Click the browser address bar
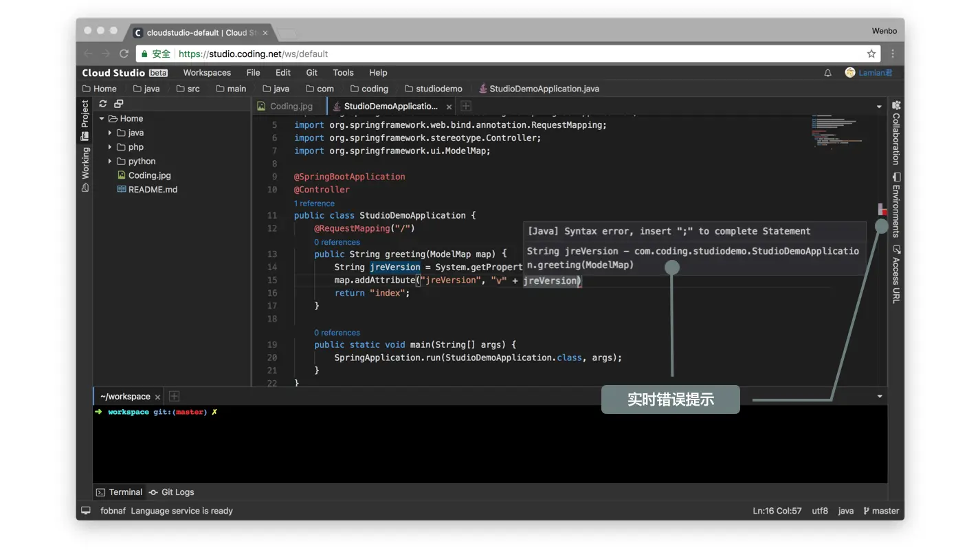This screenshot has width=980, height=550. click(509, 54)
